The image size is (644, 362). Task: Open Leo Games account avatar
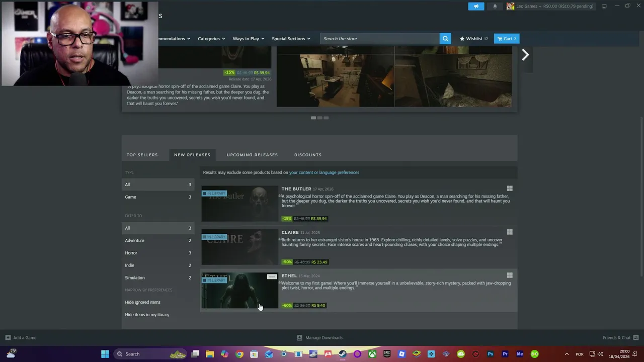(510, 6)
